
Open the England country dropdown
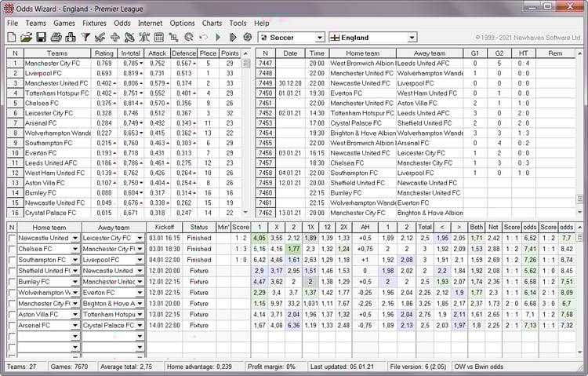(x=412, y=38)
